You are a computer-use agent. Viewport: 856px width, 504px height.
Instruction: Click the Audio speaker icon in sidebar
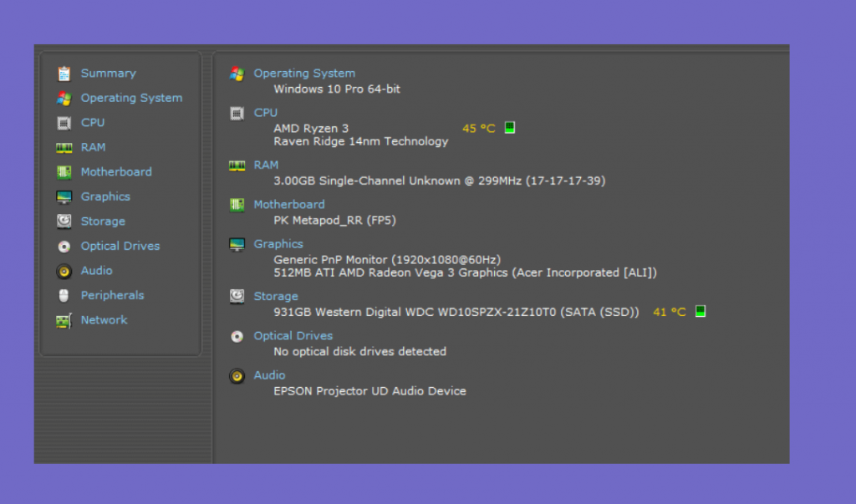click(64, 271)
